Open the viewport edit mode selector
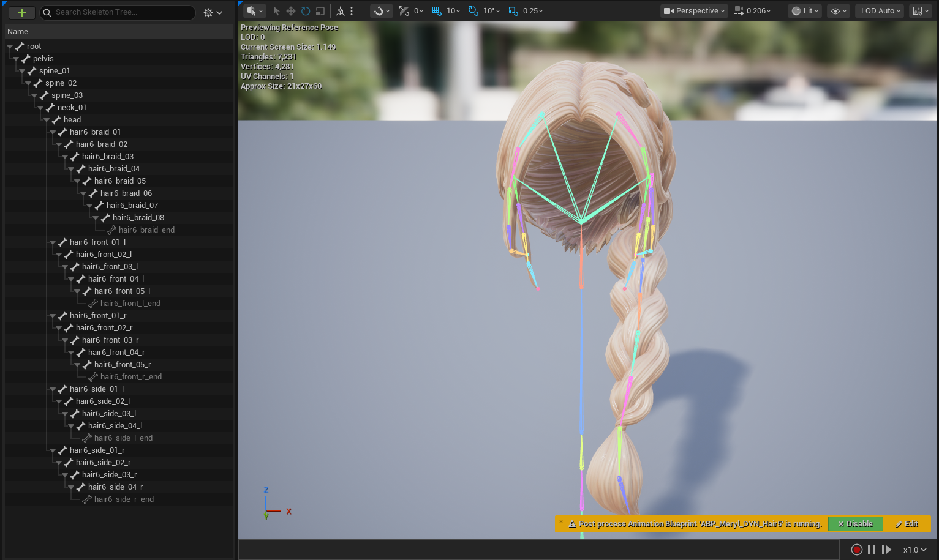Image resolution: width=939 pixels, height=560 pixels. tap(255, 11)
